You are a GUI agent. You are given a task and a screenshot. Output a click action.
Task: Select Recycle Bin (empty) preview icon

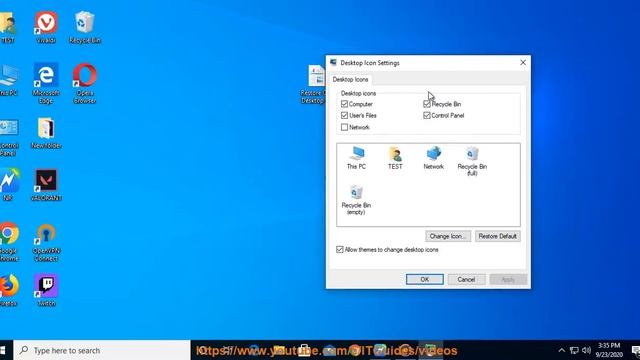[x=356, y=200]
